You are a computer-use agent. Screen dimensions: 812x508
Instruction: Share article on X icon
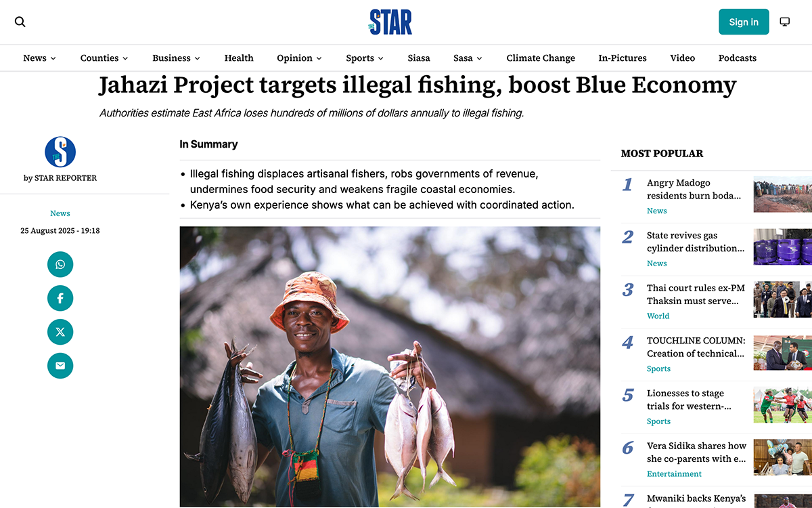60,332
